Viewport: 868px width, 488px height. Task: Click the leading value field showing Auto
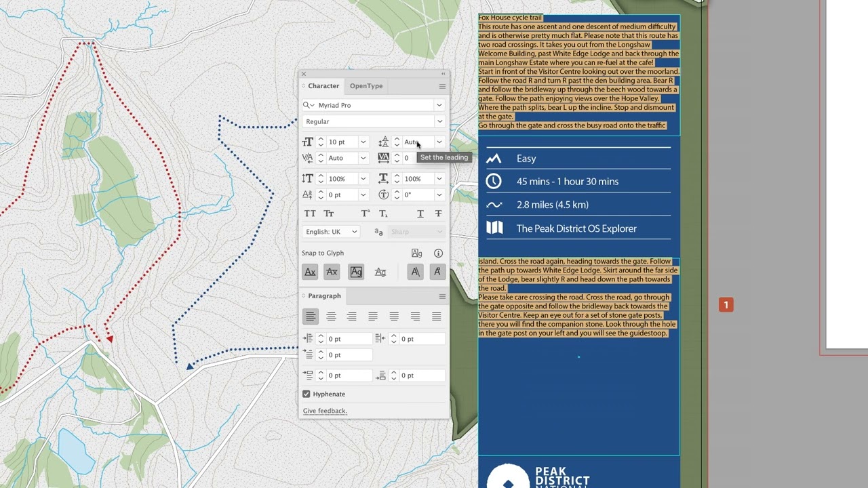pos(418,142)
